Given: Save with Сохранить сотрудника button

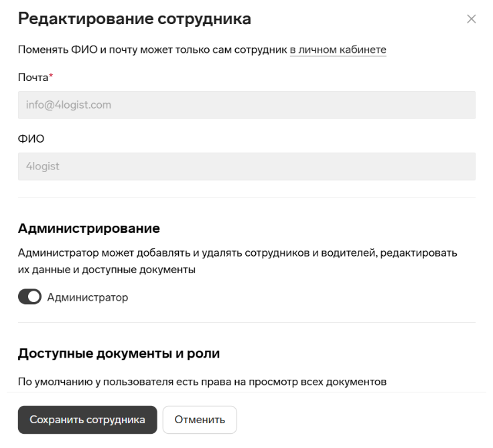Looking at the screenshot, I should tap(87, 419).
